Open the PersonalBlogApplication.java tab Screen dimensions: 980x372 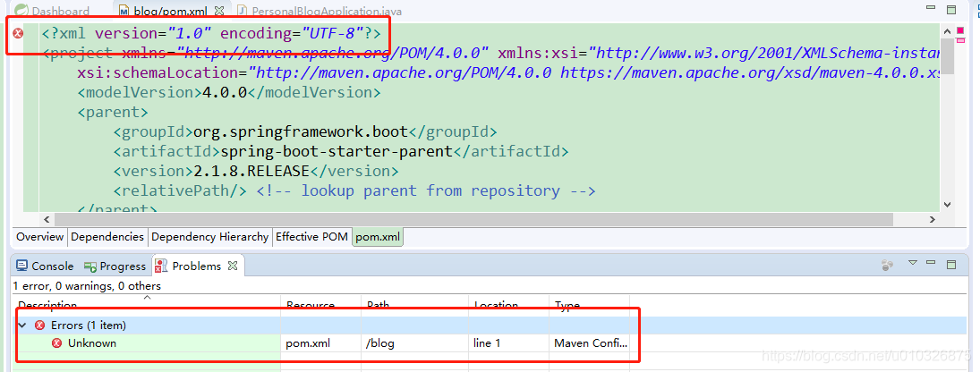pos(319,12)
